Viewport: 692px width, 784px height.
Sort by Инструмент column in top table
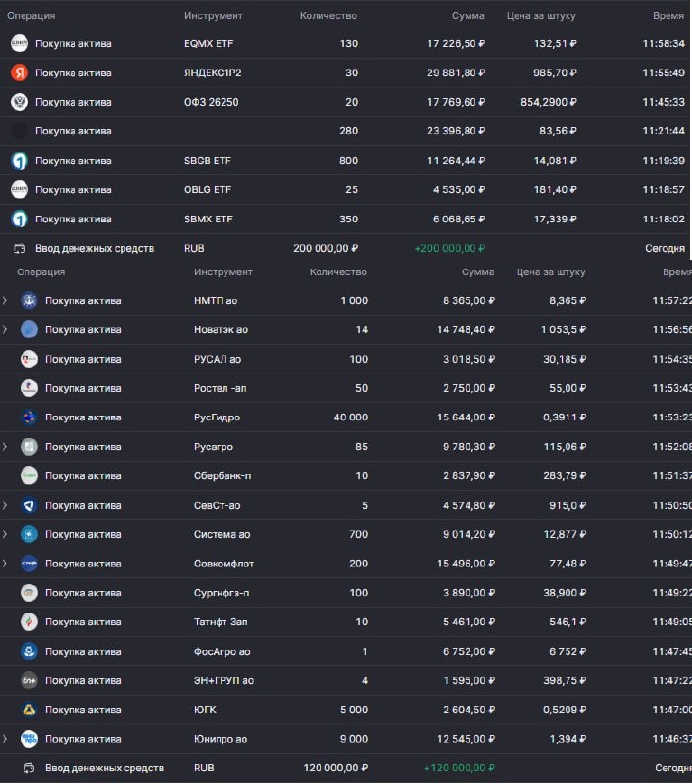tap(213, 16)
